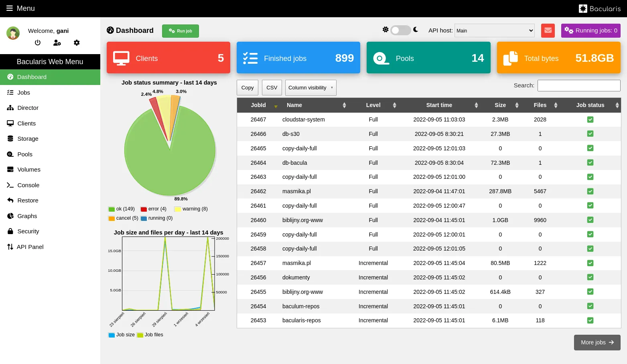
Task: Open the API host dropdown
Action: click(x=494, y=30)
